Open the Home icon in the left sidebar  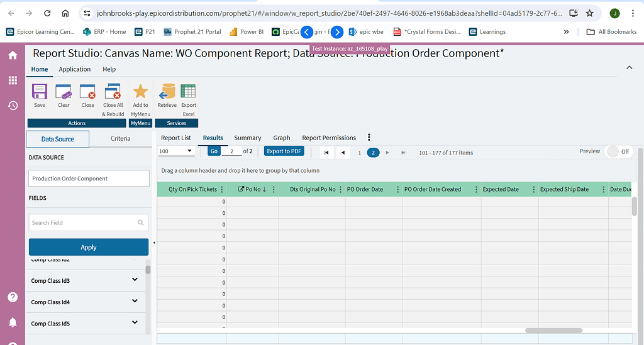tap(13, 55)
